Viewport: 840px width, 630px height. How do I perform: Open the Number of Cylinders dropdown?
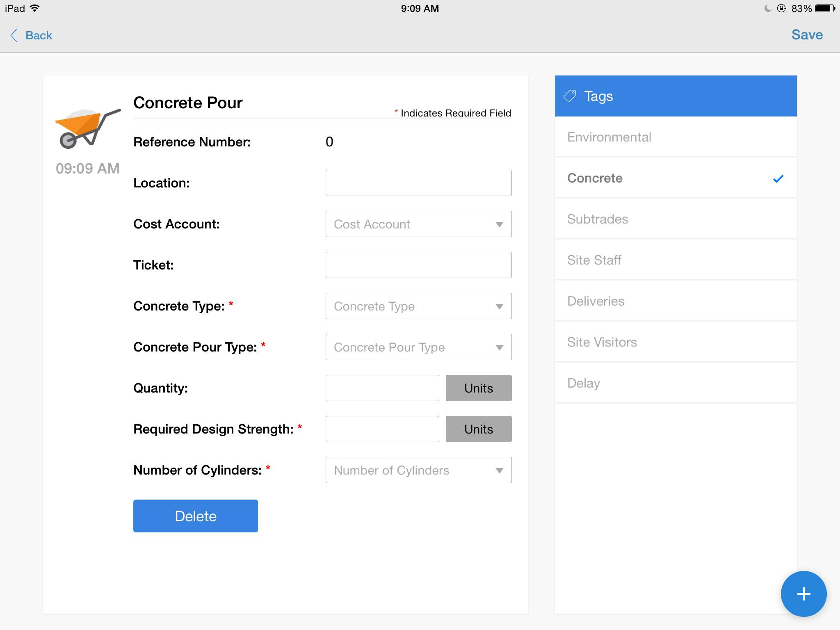[418, 470]
